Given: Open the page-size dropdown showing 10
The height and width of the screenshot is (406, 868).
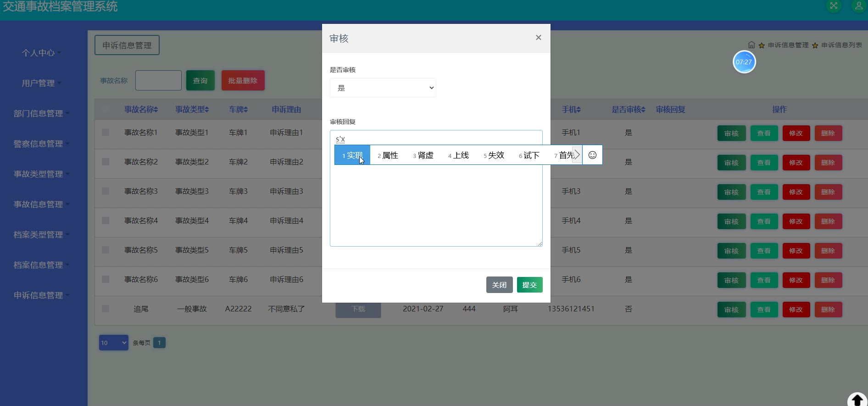Looking at the screenshot, I should (113, 343).
